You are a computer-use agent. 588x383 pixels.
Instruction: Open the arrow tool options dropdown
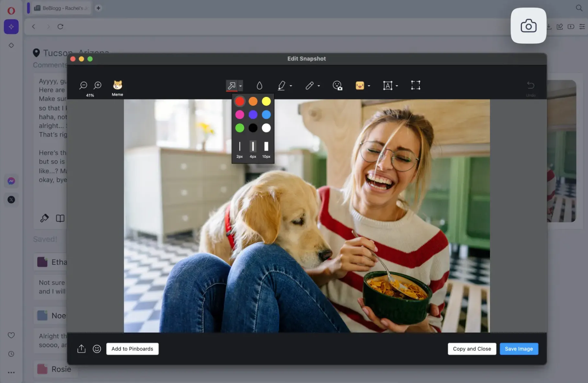tap(240, 85)
